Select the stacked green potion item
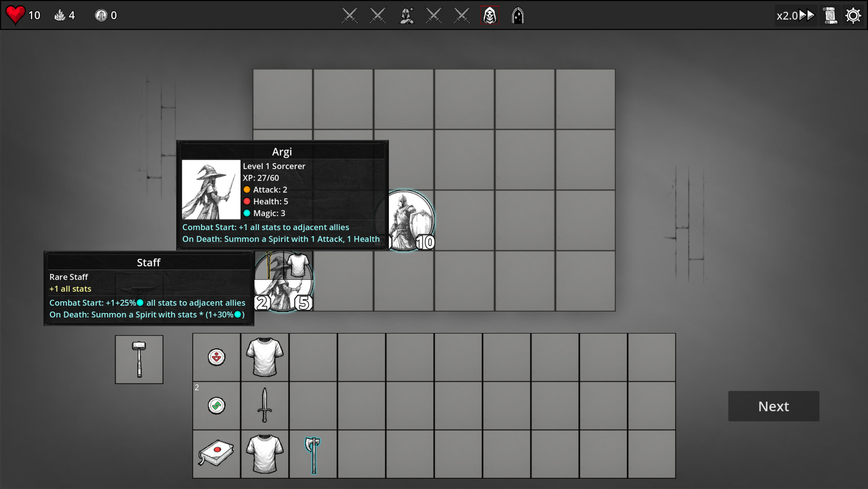This screenshot has height=489, width=868. pyautogui.click(x=216, y=406)
